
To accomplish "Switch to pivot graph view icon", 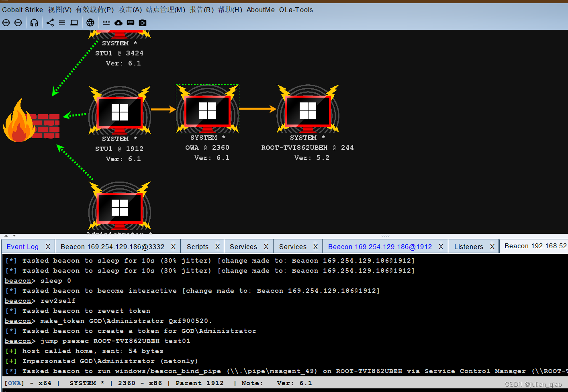I will pyautogui.click(x=50, y=23).
